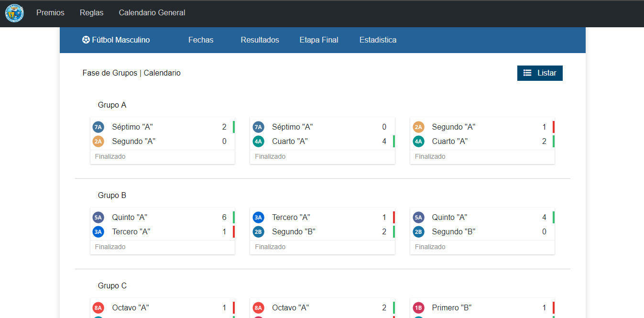Select Séptimo "A" in the 2-0 match
Image resolution: width=644 pixels, height=318 pixels.
132,127
